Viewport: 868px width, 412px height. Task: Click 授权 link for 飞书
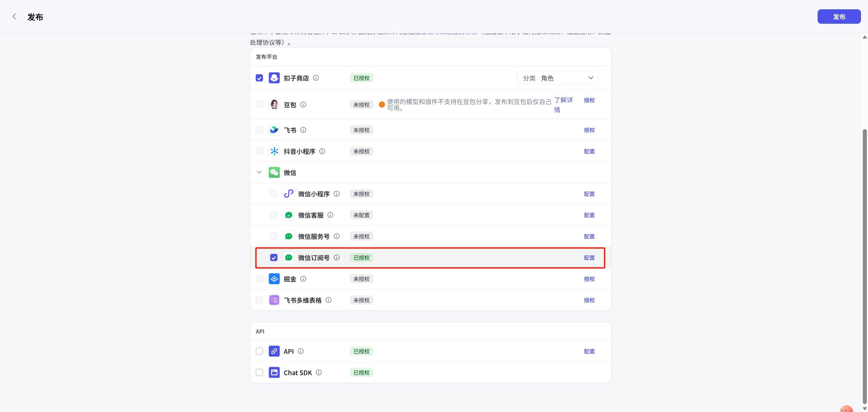(589, 130)
